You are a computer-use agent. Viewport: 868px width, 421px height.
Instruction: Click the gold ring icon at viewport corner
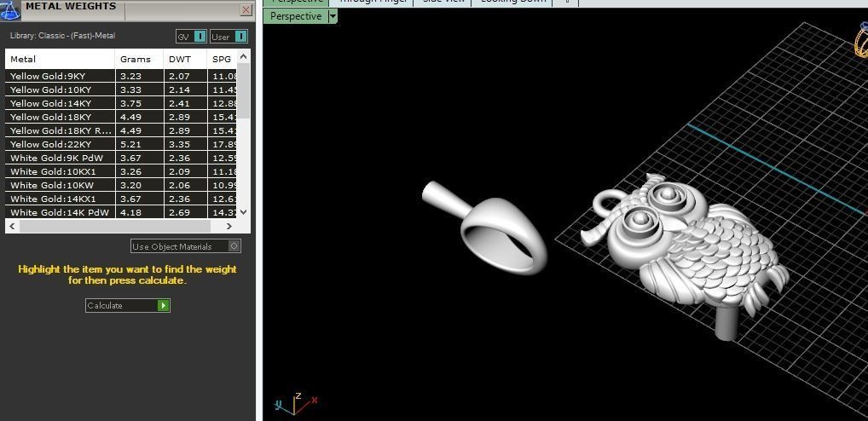861,40
